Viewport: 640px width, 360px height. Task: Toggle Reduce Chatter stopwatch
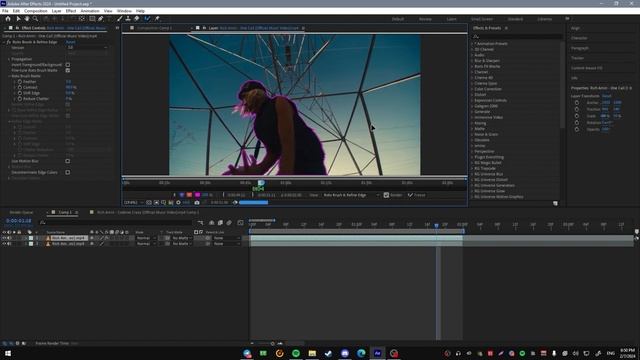[20, 99]
